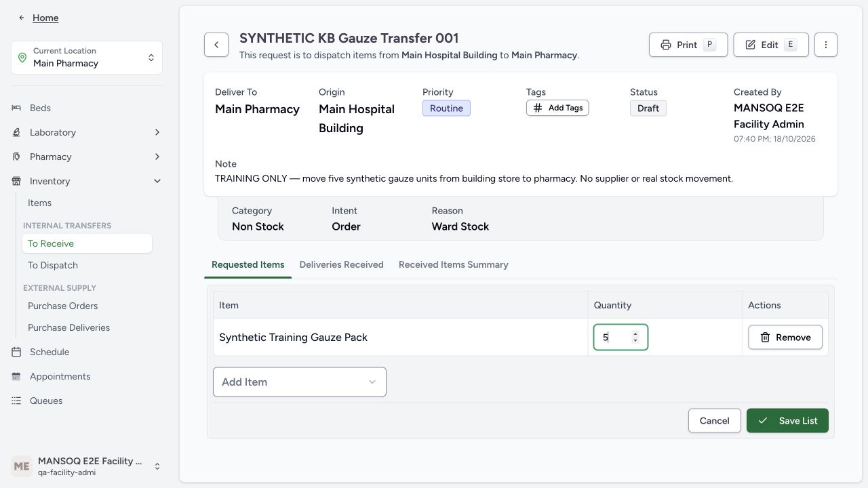The width and height of the screenshot is (868, 488).
Task: Click the Draft status badge
Action: point(648,108)
